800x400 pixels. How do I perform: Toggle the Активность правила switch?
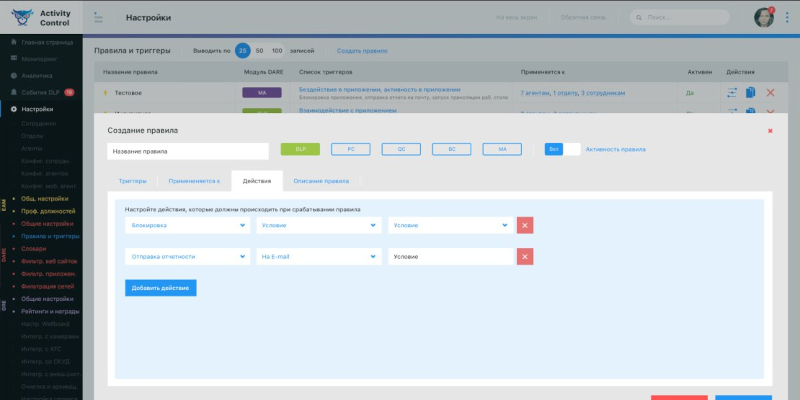pyautogui.click(x=562, y=149)
